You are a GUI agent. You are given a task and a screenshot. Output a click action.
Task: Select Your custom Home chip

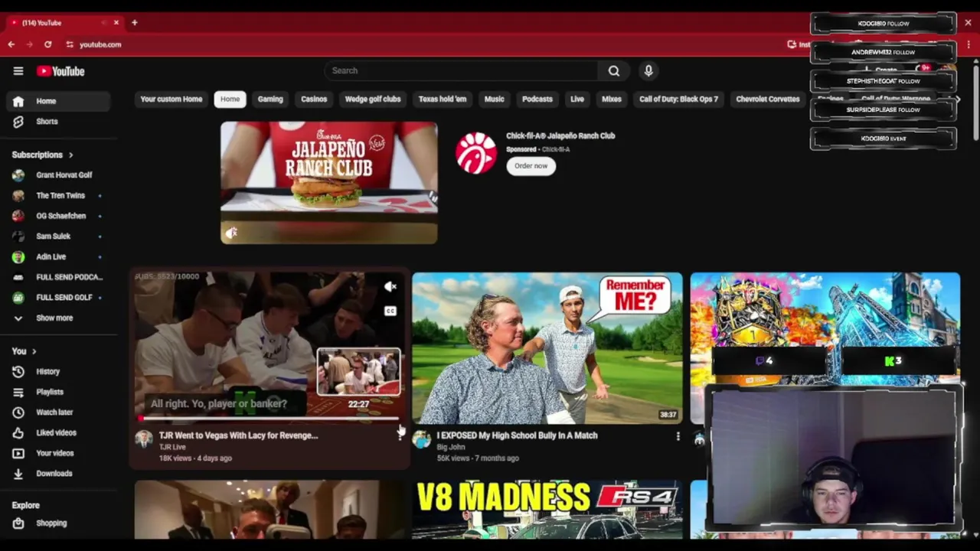coord(171,99)
